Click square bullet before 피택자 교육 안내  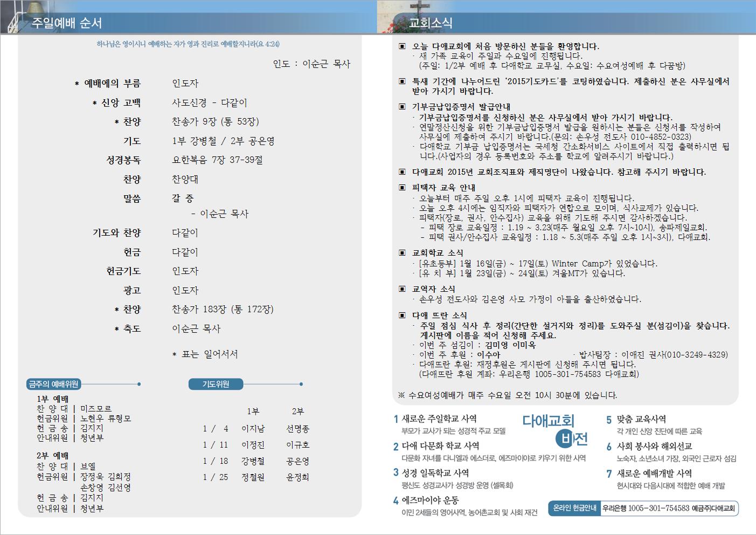click(x=401, y=188)
